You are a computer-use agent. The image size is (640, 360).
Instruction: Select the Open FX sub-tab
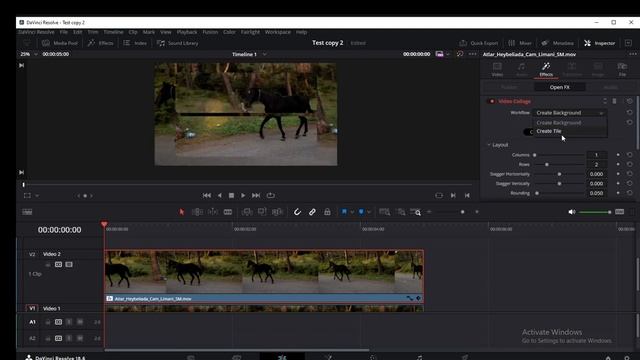(x=559, y=87)
